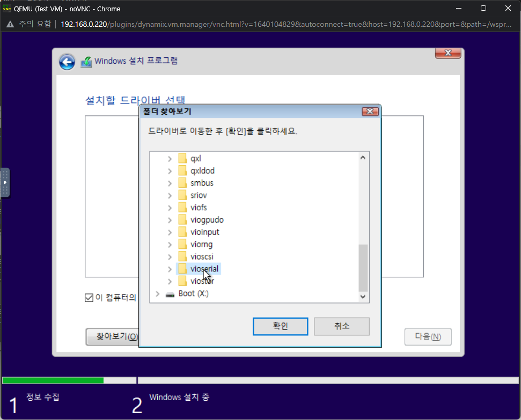
Task: Click the Windows Setup program icon
Action: (86, 62)
